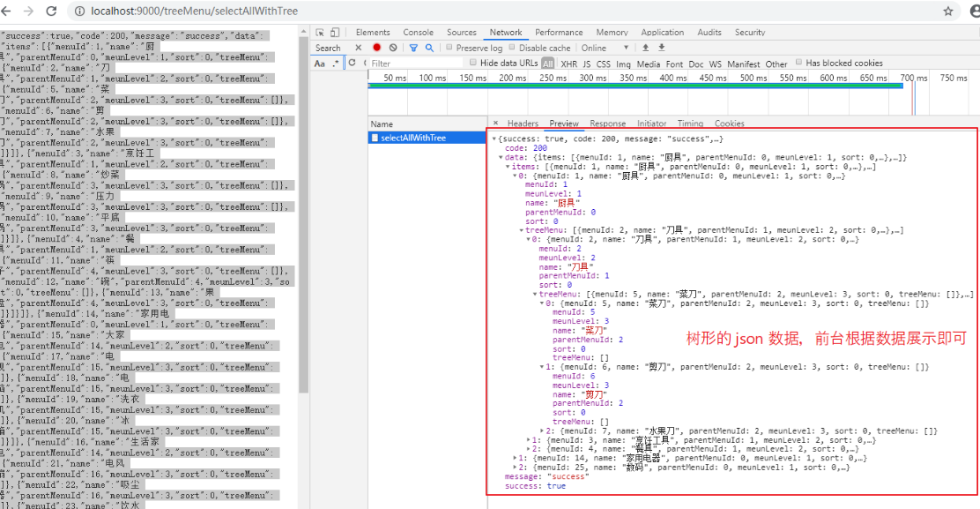
Task: Open the Response tab of the request
Action: (608, 124)
